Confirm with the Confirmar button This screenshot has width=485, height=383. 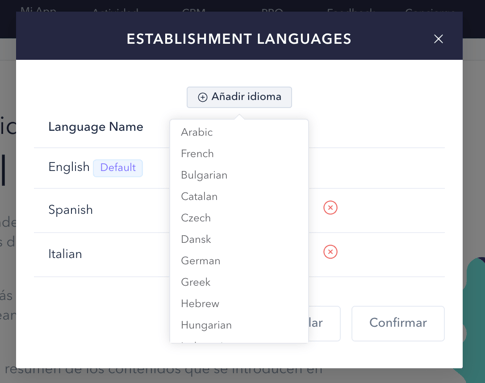(x=398, y=323)
